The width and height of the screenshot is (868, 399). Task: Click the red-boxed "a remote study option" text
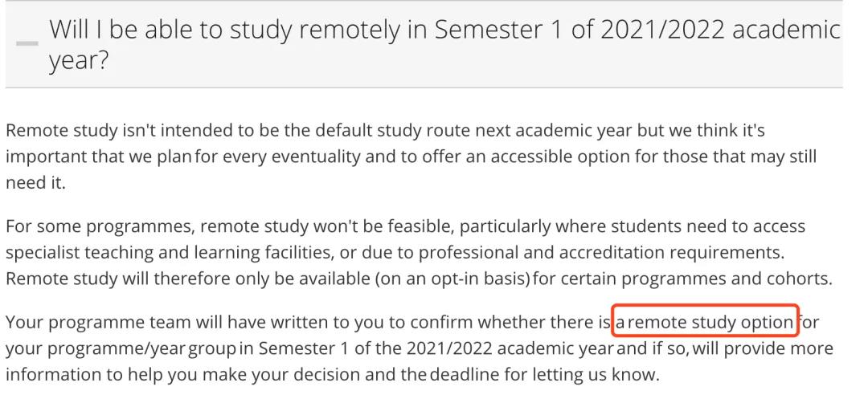coord(704,323)
